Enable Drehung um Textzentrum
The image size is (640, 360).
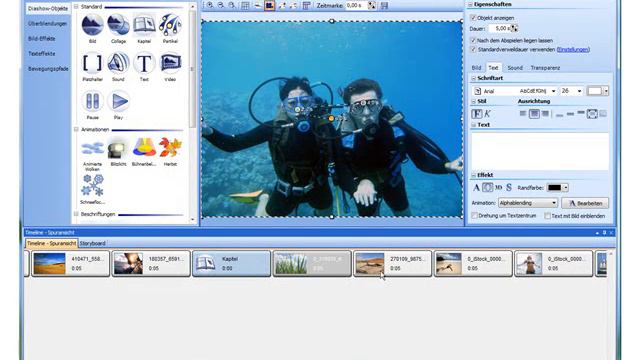pos(475,216)
